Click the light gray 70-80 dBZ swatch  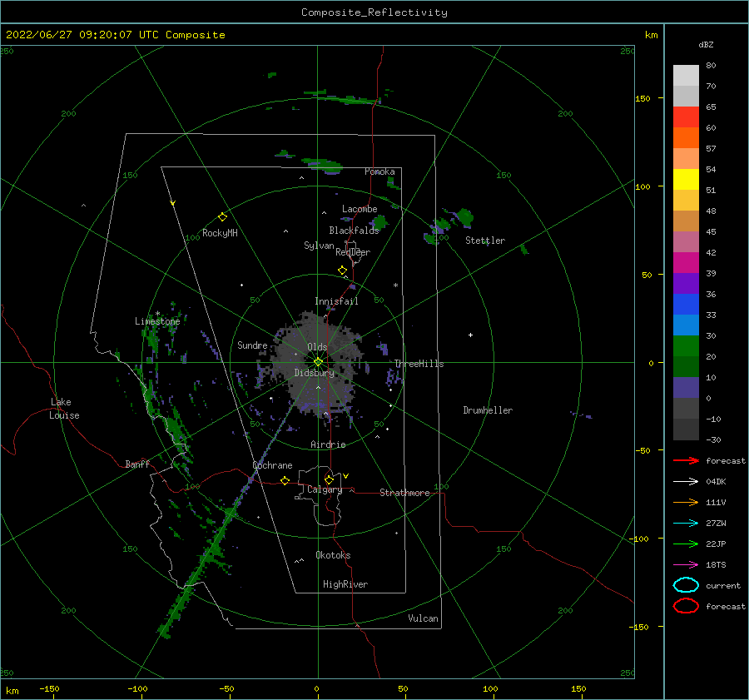tap(686, 76)
